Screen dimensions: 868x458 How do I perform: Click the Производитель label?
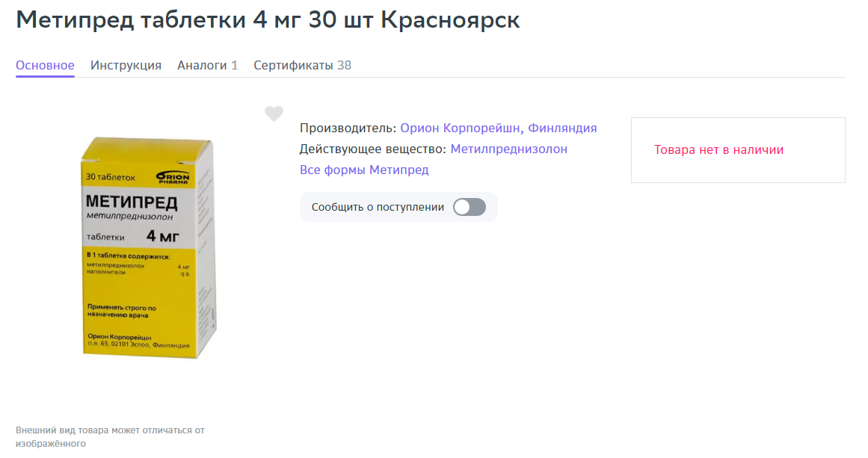pyautogui.click(x=348, y=128)
